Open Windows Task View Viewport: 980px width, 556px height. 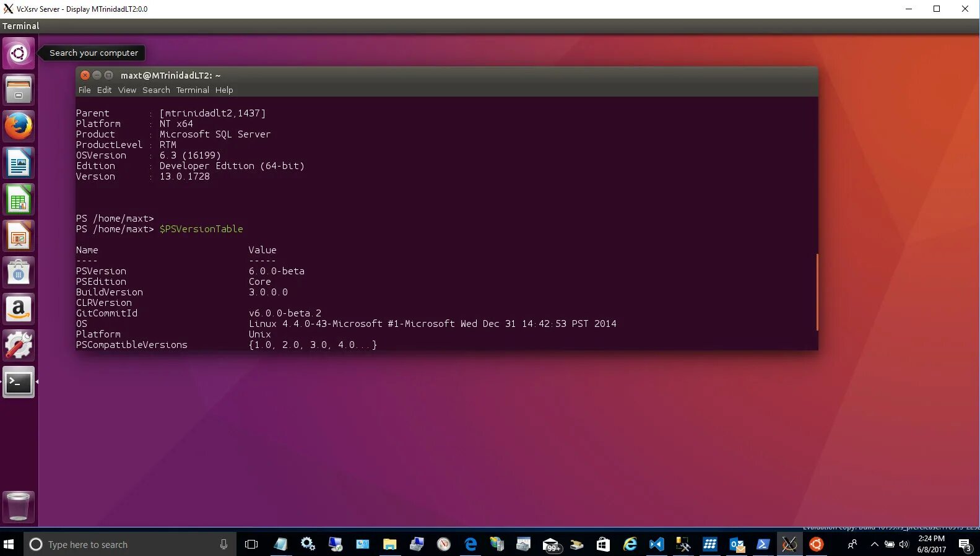[x=251, y=544]
